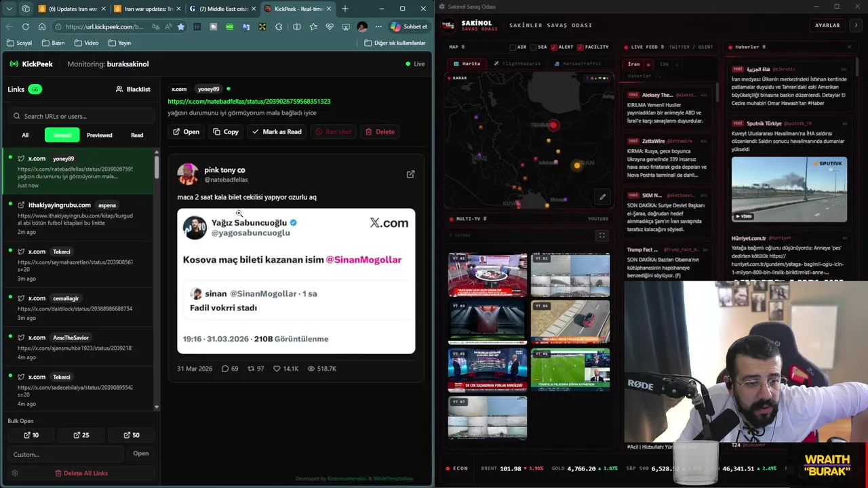868x488 pixels.
Task: Open Diğer sık kullanılanlar folder
Action: click(395, 43)
